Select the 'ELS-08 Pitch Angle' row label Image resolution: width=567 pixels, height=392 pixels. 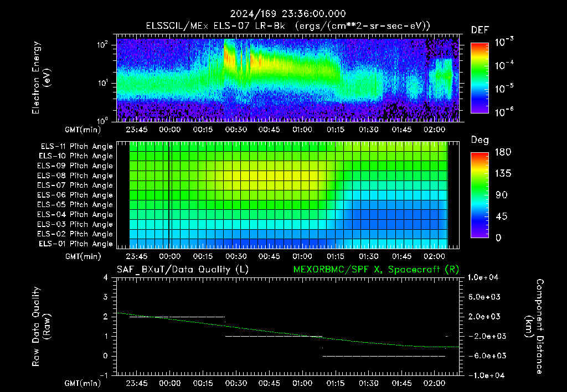click(x=75, y=176)
